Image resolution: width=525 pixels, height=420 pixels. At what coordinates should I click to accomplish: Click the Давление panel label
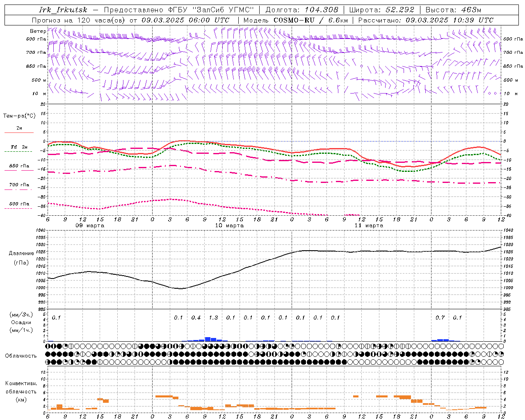pyautogui.click(x=21, y=253)
